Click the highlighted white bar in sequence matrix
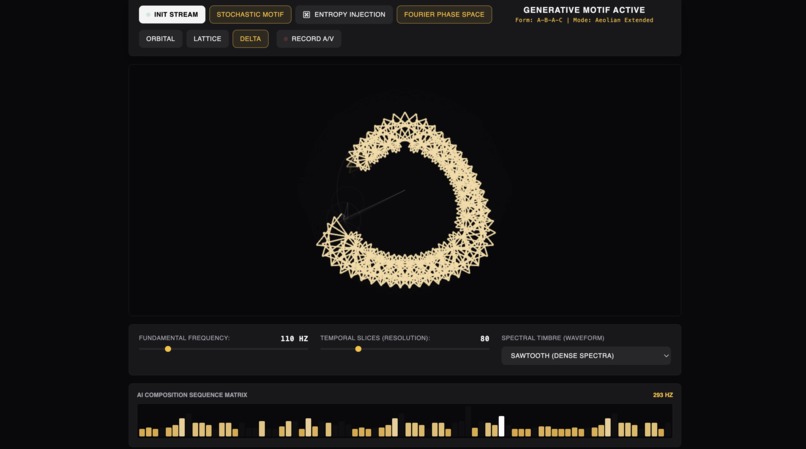The width and height of the screenshot is (806, 449). coord(502,426)
